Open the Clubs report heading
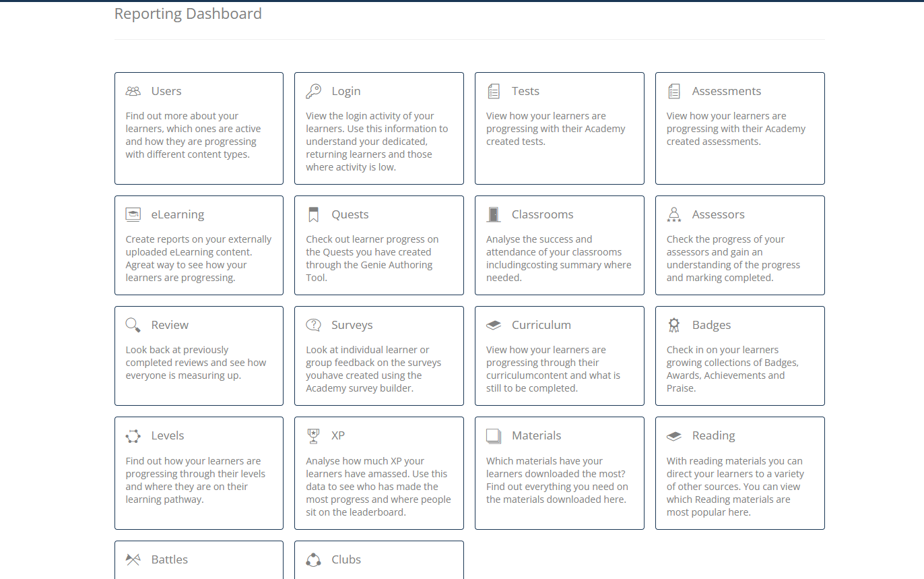924x579 pixels. tap(346, 560)
